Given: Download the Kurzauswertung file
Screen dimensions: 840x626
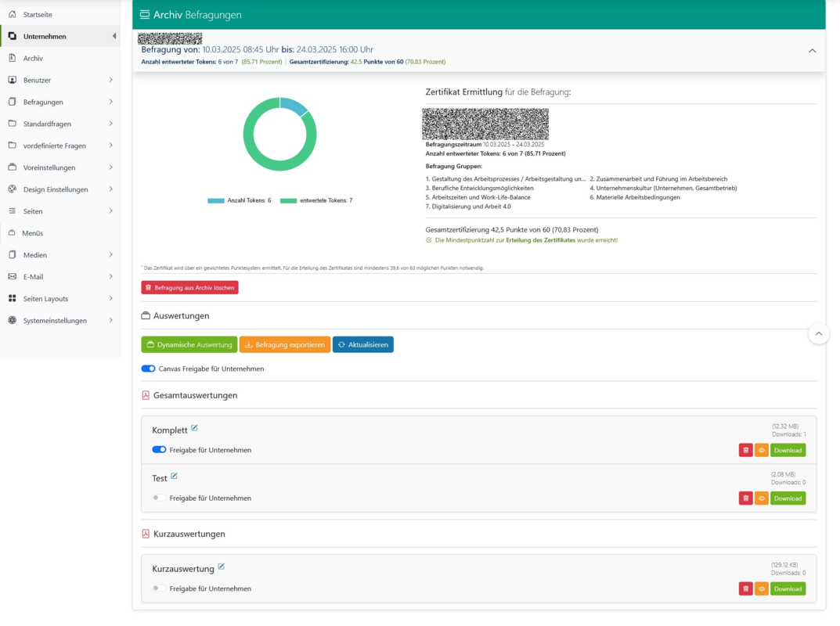Looking at the screenshot, I should click(788, 589).
